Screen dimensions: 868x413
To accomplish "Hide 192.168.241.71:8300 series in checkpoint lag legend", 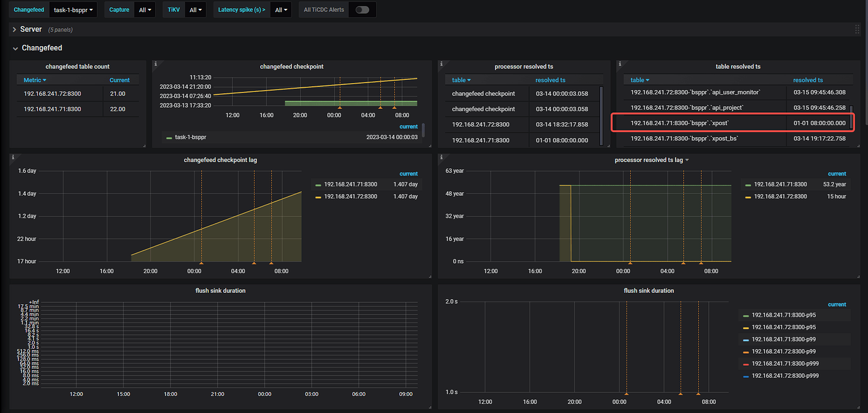I will (x=350, y=184).
